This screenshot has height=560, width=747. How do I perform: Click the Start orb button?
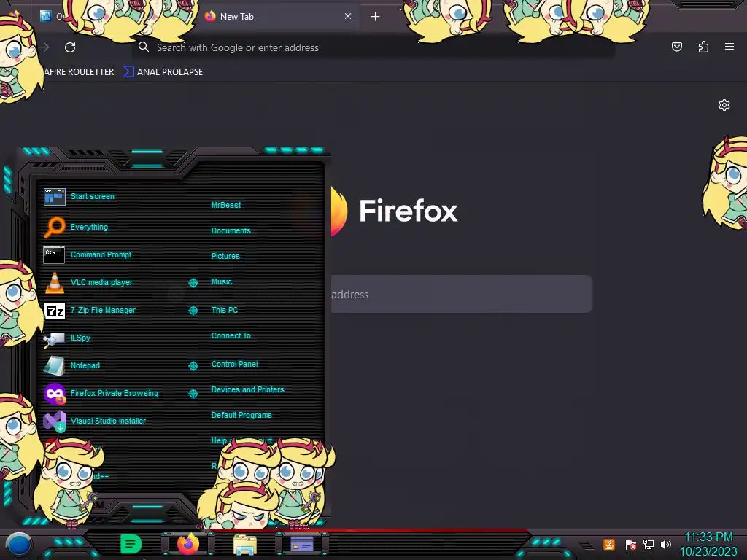coord(18,545)
